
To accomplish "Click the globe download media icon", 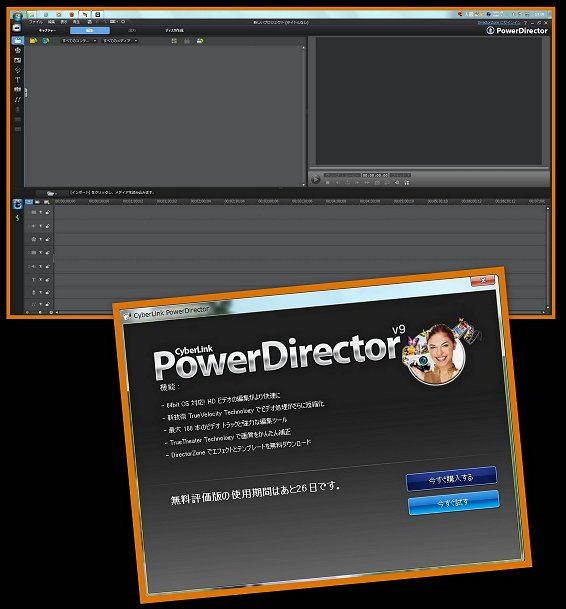I will [45, 40].
